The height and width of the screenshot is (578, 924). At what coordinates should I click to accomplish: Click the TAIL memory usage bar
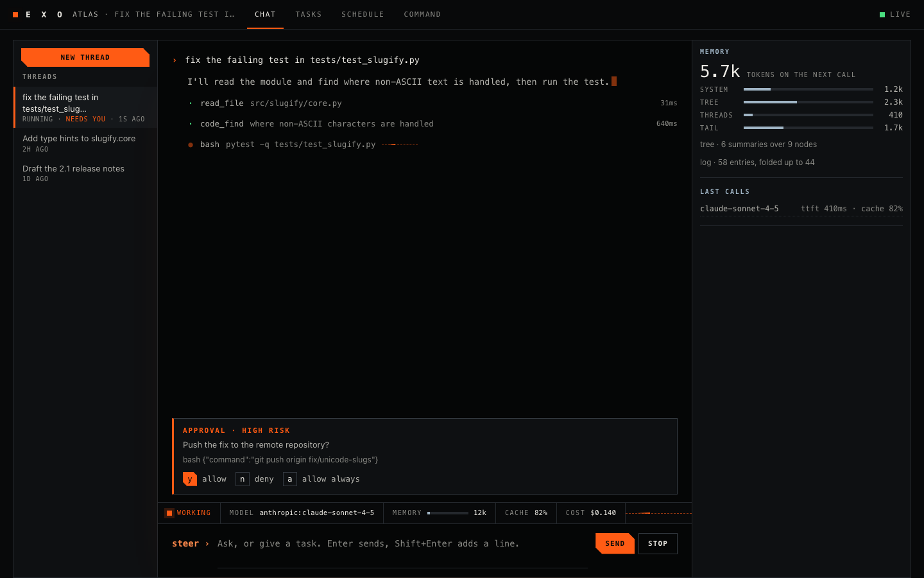pyautogui.click(x=809, y=128)
